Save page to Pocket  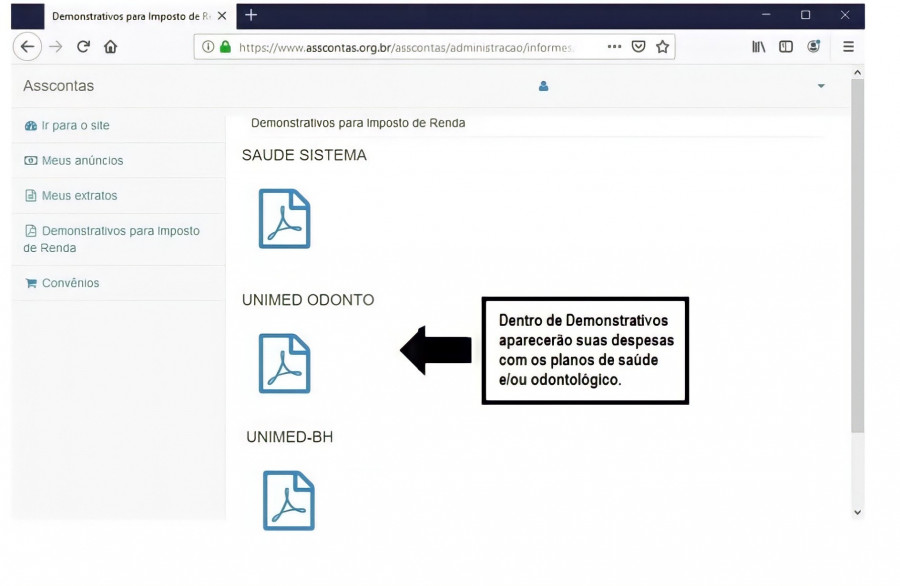coord(638,46)
